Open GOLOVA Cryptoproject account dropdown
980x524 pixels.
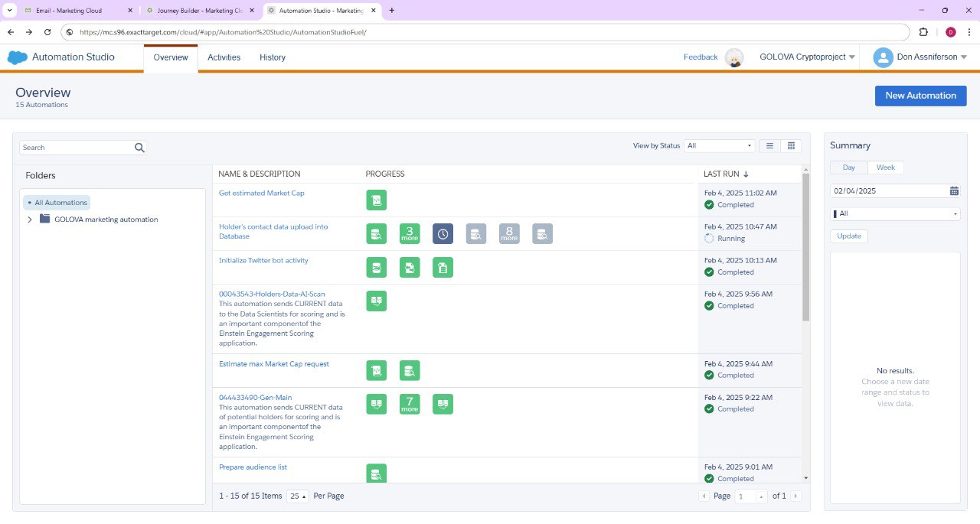pyautogui.click(x=807, y=57)
